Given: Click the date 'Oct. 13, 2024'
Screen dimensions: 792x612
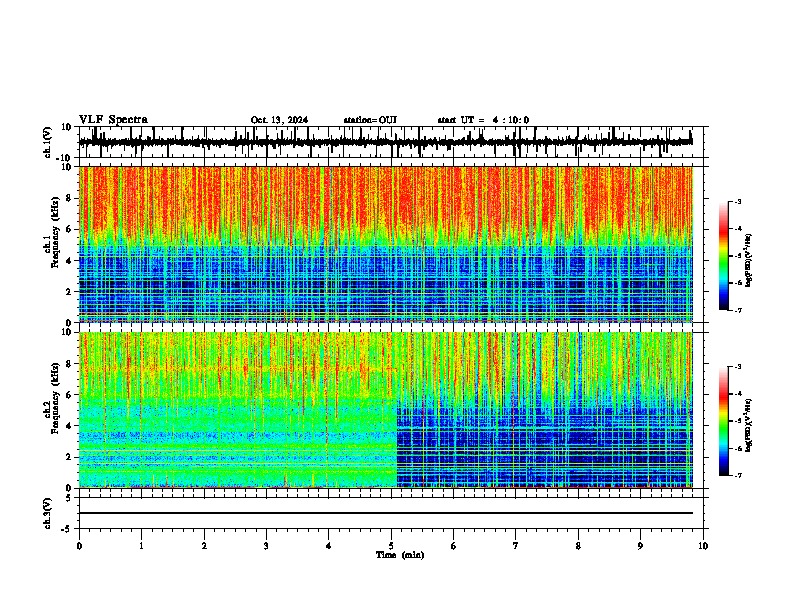Looking at the screenshot, I should [x=279, y=120].
